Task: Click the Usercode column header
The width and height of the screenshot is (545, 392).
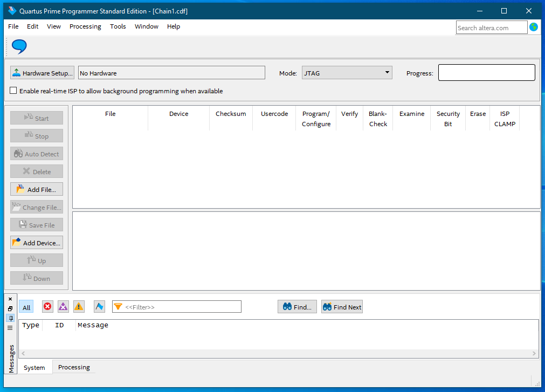Action: (274, 119)
